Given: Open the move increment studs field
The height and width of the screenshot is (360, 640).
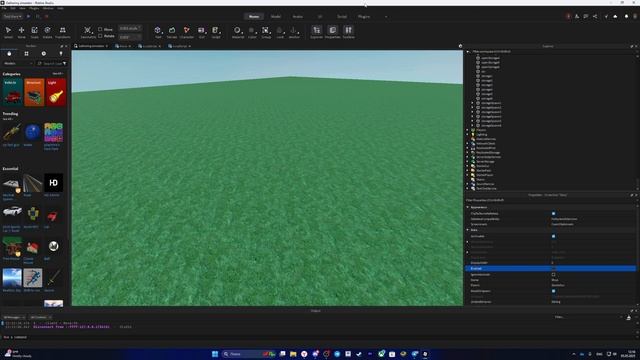Looking at the screenshot, I should 130,28.
